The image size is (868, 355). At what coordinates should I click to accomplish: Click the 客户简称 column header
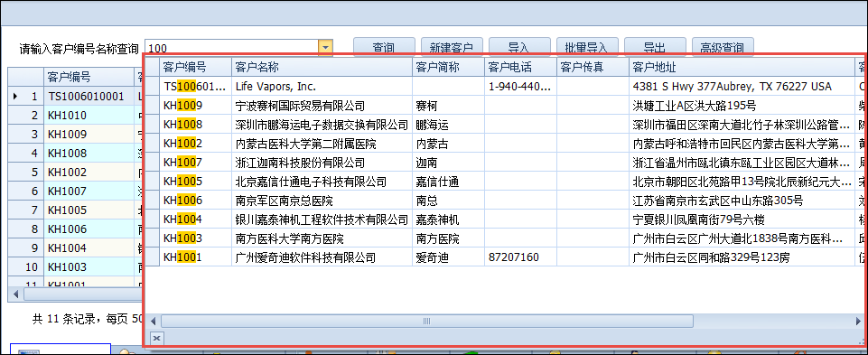coord(448,67)
